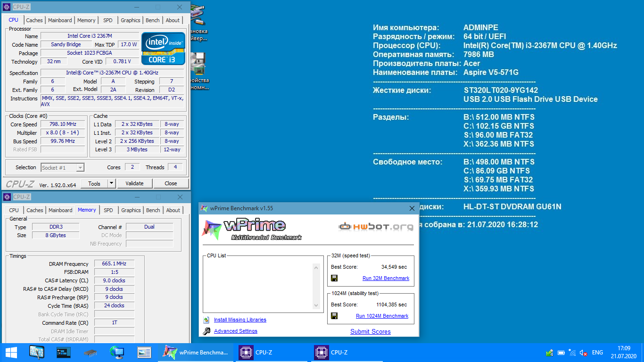
Task: Open Mainboard tab in CPU-Z processor window
Action: coord(60,20)
